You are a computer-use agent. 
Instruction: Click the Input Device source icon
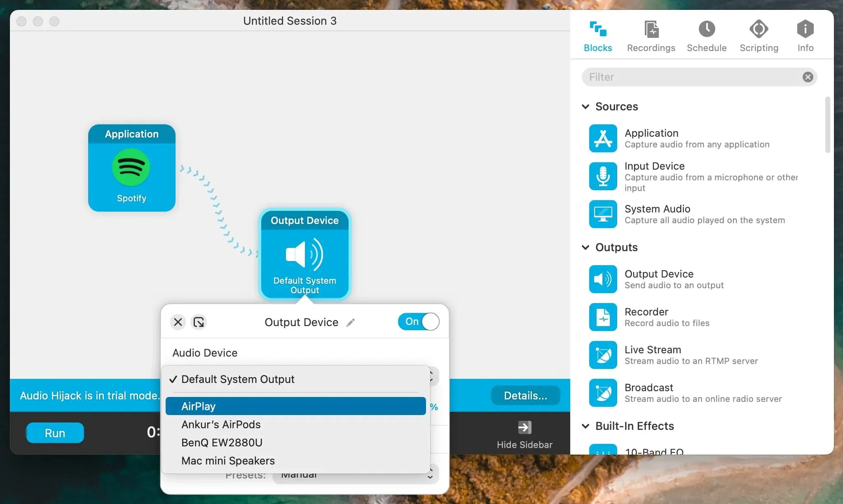click(602, 176)
